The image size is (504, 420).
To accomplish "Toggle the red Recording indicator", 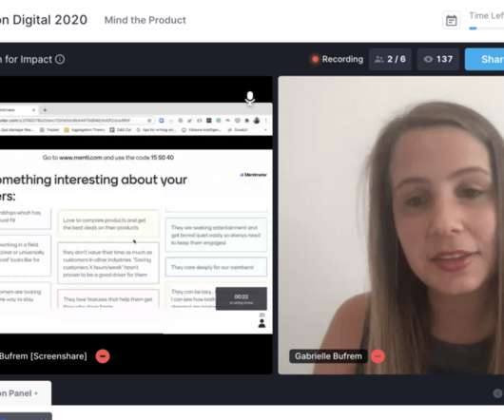I will tap(315, 59).
